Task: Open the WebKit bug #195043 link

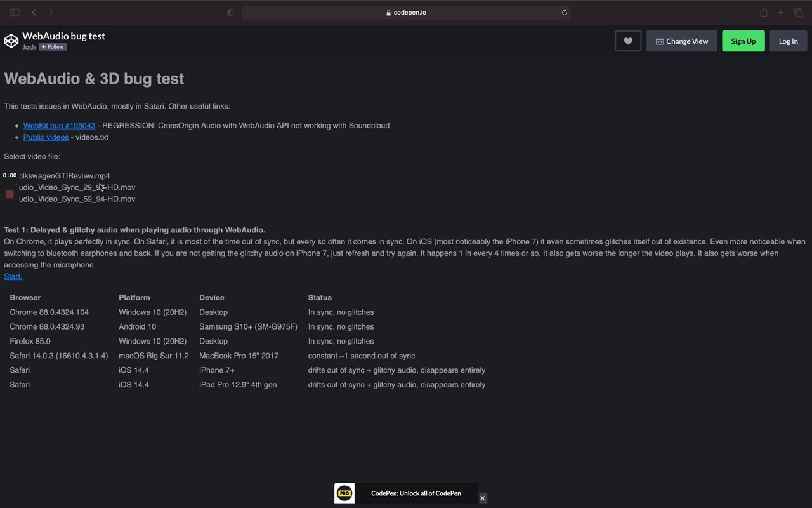Action: [x=59, y=126]
